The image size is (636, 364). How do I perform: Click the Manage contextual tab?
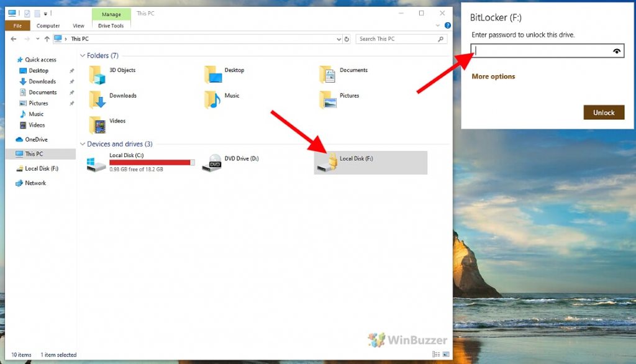[111, 14]
